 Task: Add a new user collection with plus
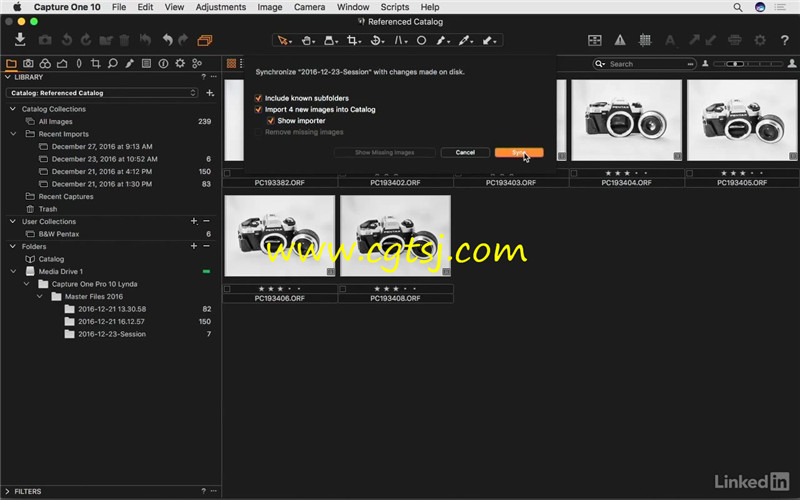pyautogui.click(x=193, y=221)
